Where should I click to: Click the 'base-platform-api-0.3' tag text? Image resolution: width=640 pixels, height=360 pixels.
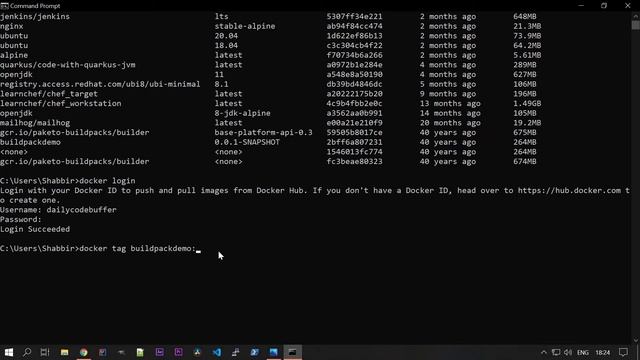point(263,133)
